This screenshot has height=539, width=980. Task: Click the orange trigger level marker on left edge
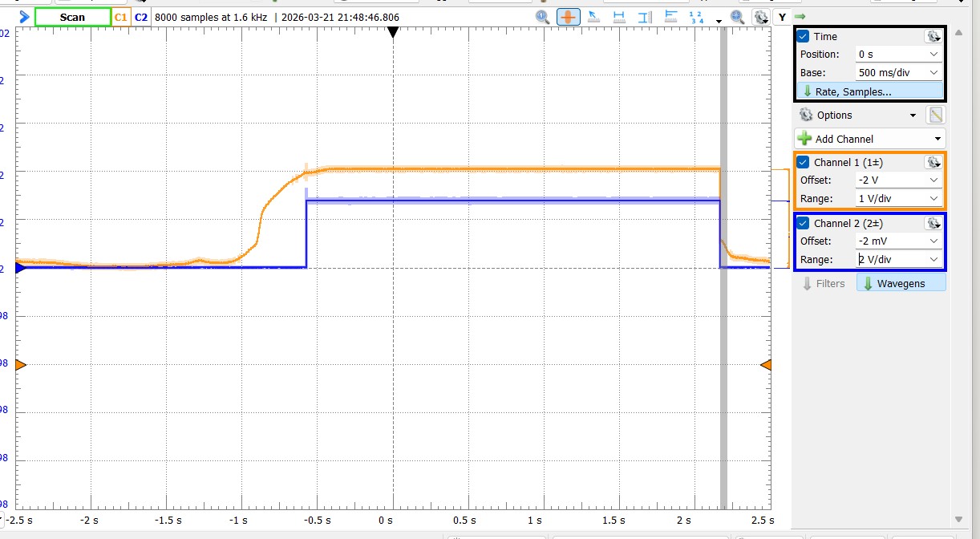point(21,365)
